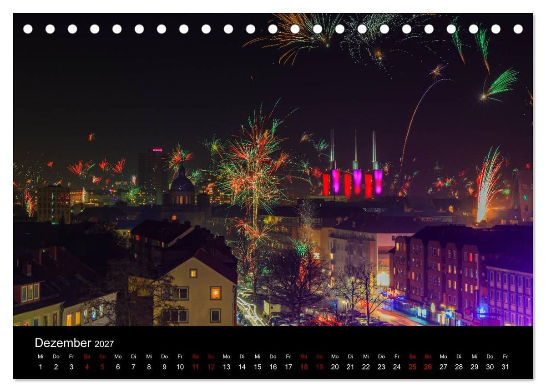This screenshot has width=546, height=392.
Task: Select day 17 in the calendar row
Action: (288, 367)
